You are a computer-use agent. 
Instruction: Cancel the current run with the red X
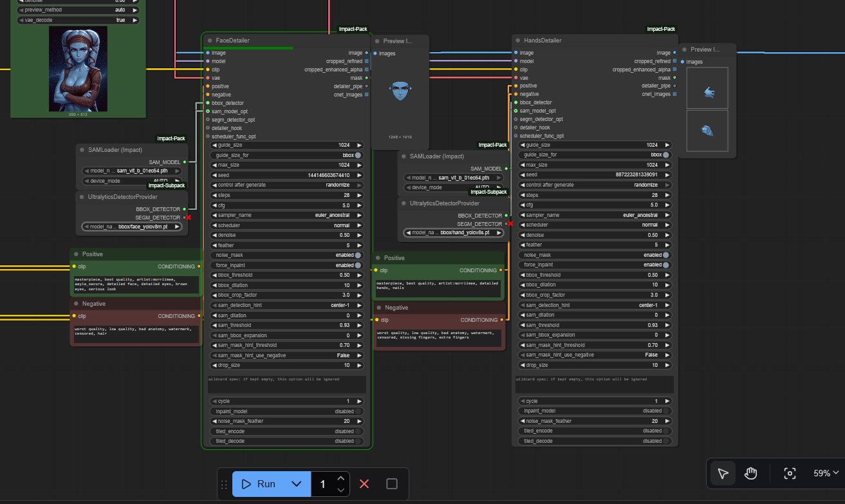[364, 484]
